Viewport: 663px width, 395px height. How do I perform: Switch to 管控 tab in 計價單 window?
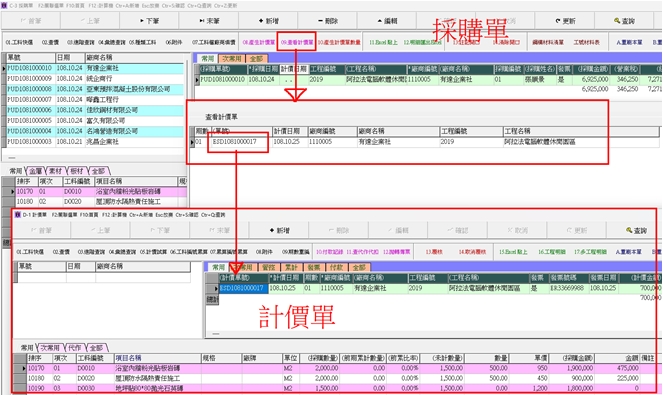[268, 267]
